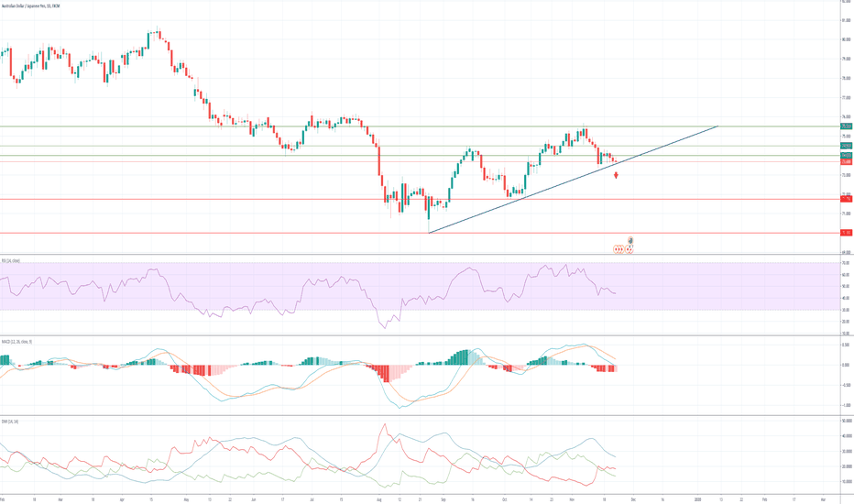Click the topmost green price label on price axis

point(846,126)
